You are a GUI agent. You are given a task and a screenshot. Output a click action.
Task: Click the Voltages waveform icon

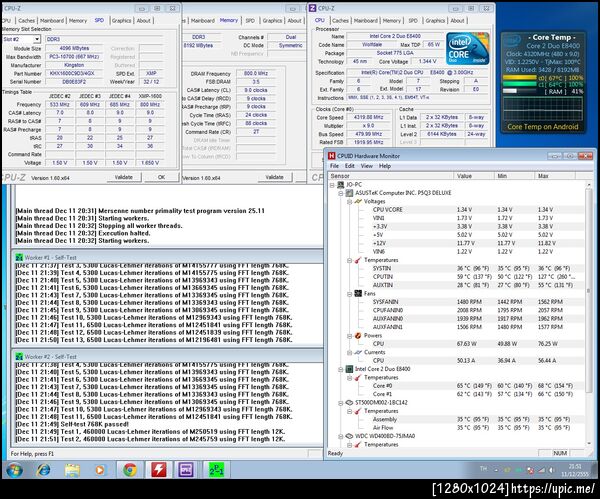358,201
